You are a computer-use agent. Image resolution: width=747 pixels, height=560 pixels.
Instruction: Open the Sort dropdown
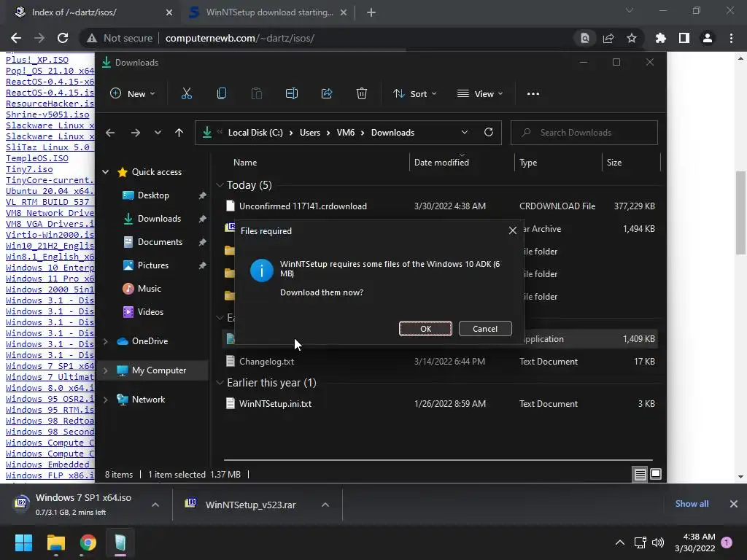(415, 94)
